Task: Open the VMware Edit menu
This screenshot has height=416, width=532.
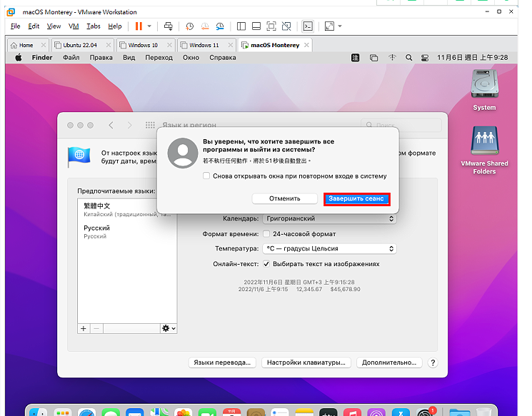Action: [x=34, y=26]
